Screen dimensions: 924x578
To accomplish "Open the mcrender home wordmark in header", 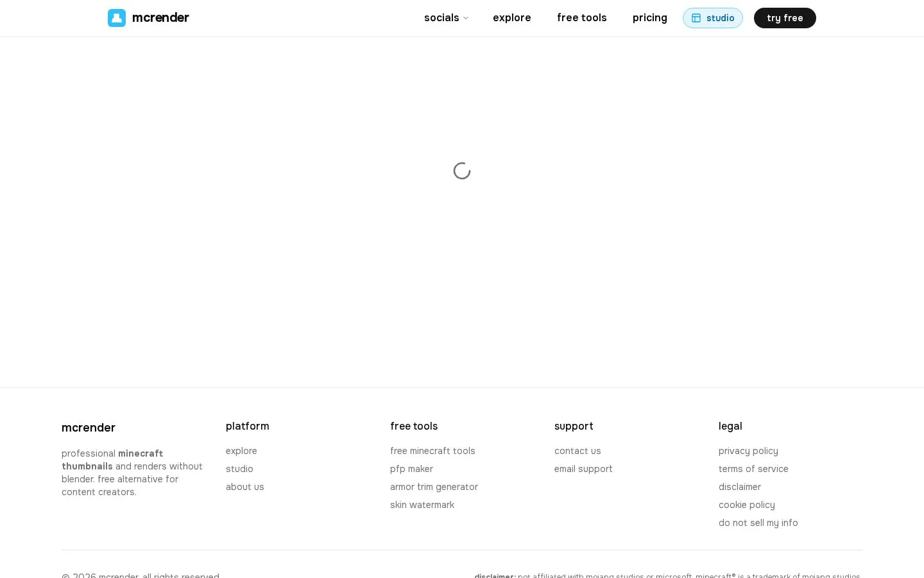I will (160, 18).
